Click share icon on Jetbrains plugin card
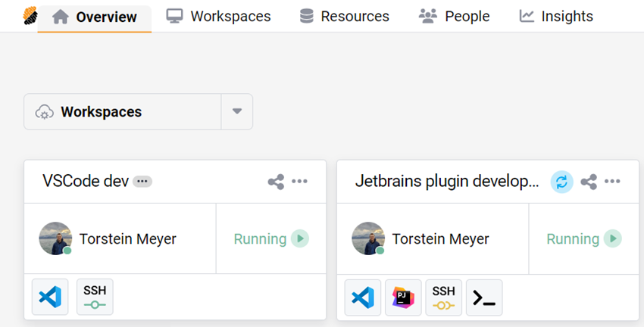 coord(588,182)
